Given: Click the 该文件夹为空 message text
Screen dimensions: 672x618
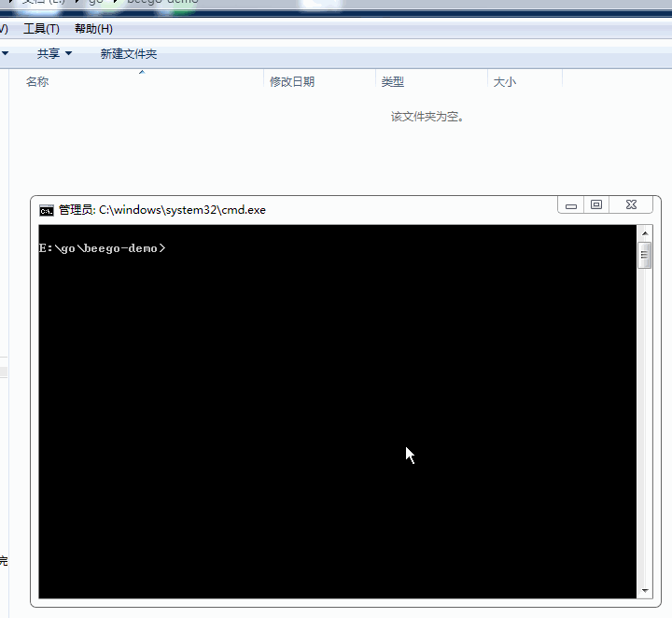Looking at the screenshot, I should point(427,117).
